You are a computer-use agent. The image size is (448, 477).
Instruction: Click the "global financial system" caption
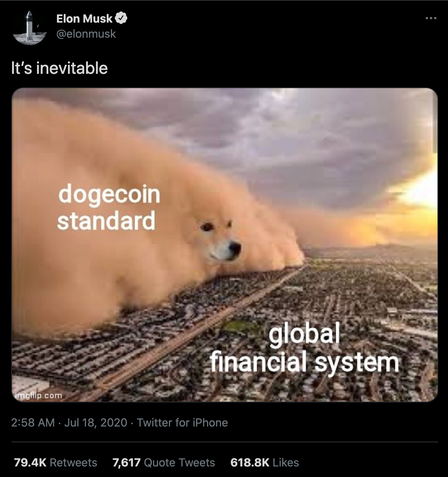point(304,349)
